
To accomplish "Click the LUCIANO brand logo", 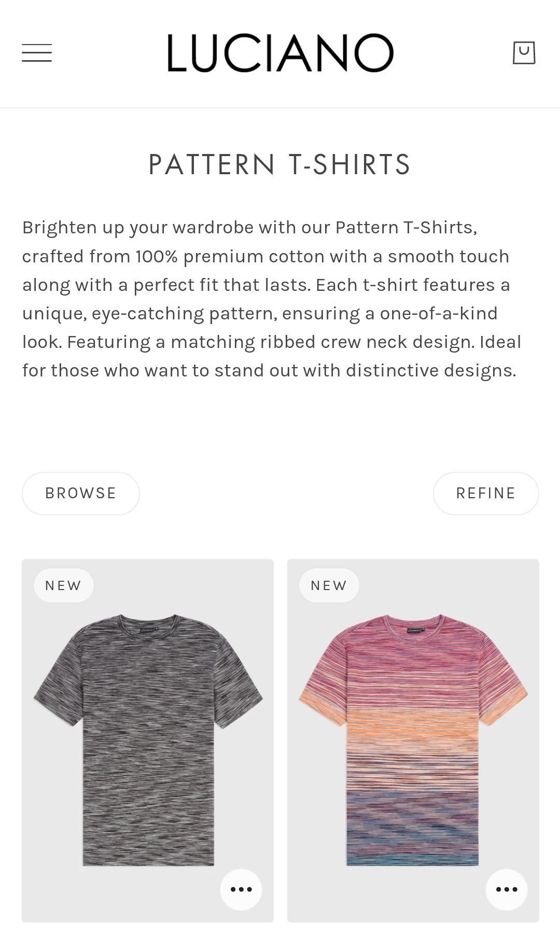I will 280,53.
